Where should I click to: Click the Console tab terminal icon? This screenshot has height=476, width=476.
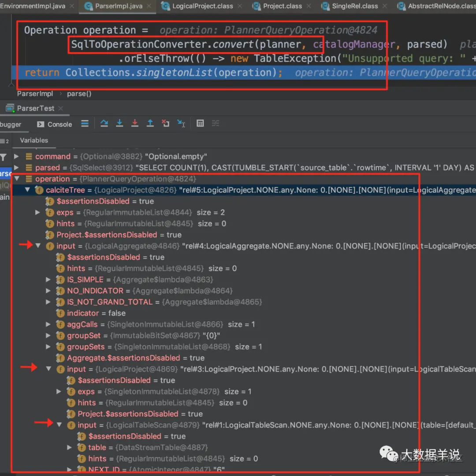[x=41, y=124]
